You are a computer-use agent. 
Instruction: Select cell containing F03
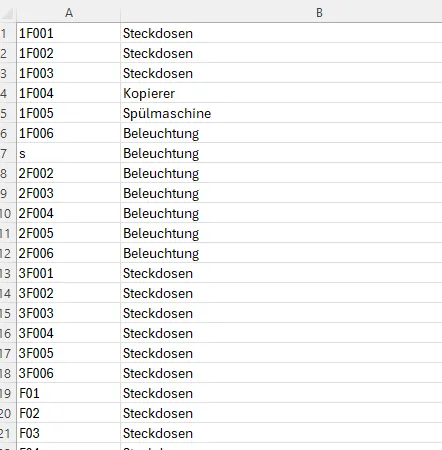[68, 433]
